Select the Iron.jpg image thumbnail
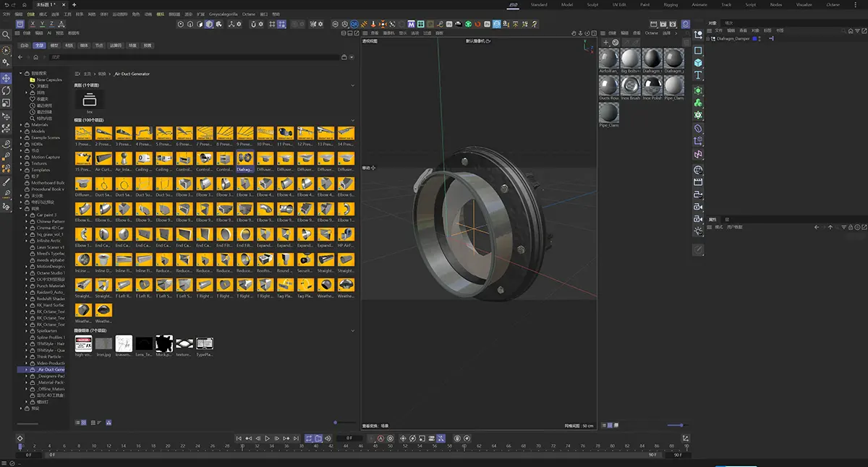The height and width of the screenshot is (467, 868). [x=103, y=344]
